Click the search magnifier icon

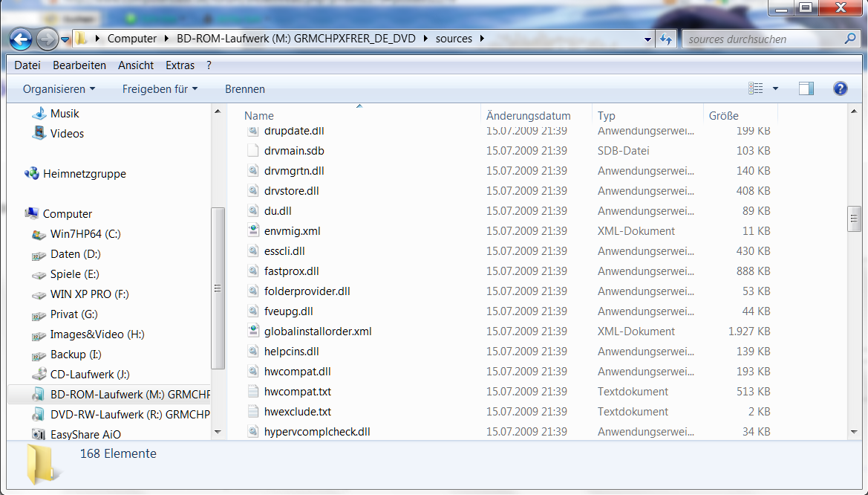click(851, 39)
